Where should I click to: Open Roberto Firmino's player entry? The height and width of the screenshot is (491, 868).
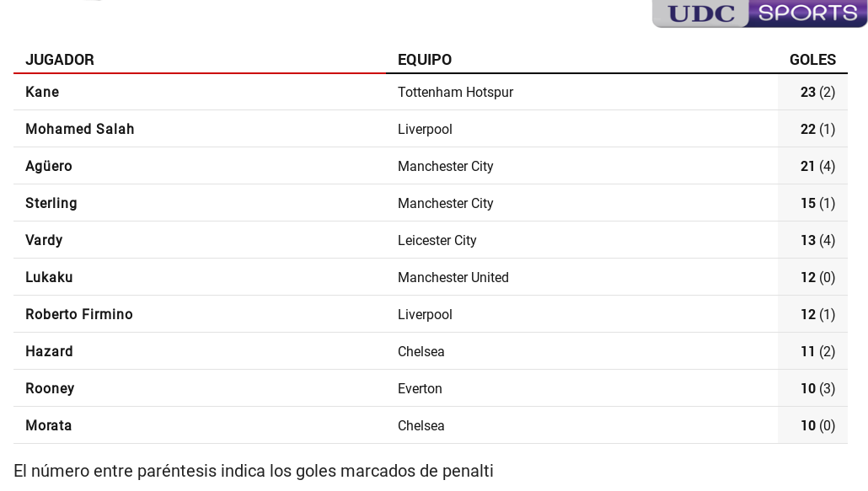[x=79, y=314]
